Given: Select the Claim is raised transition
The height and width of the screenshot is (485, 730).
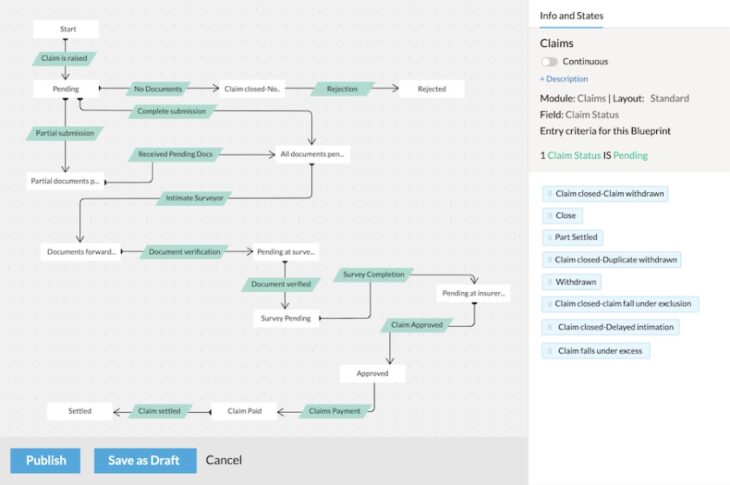Looking at the screenshot, I should [66, 59].
